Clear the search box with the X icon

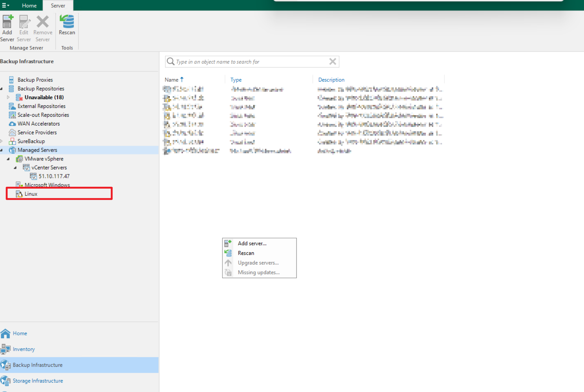tap(332, 61)
